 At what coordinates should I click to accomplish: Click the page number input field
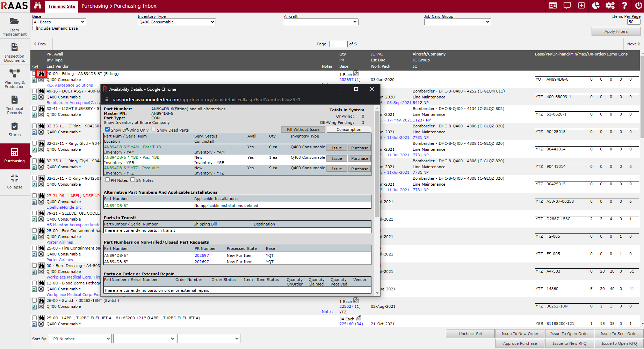[338, 44]
